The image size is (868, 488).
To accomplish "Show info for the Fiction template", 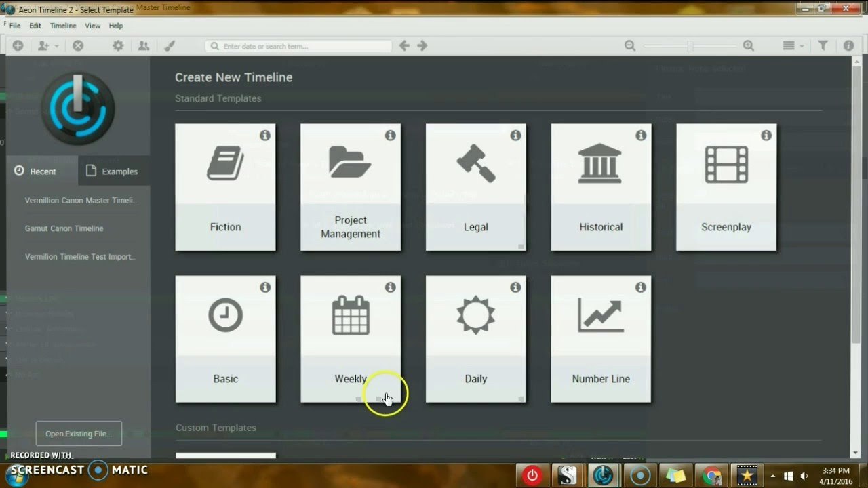I will point(265,136).
